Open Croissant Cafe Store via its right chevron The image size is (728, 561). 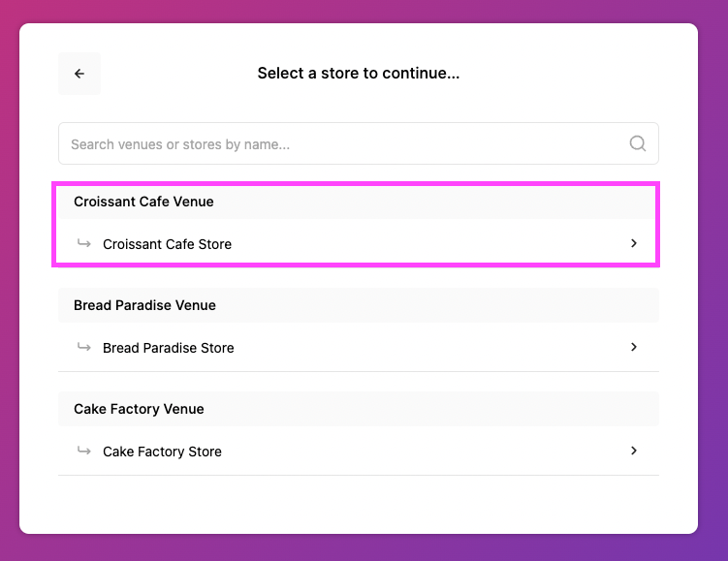[634, 243]
